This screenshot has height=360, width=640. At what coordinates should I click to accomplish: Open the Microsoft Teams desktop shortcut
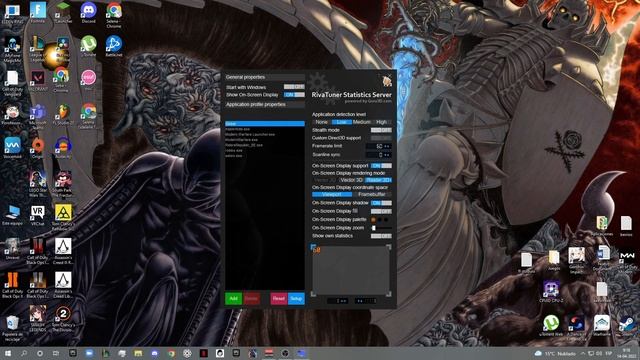coord(38,116)
